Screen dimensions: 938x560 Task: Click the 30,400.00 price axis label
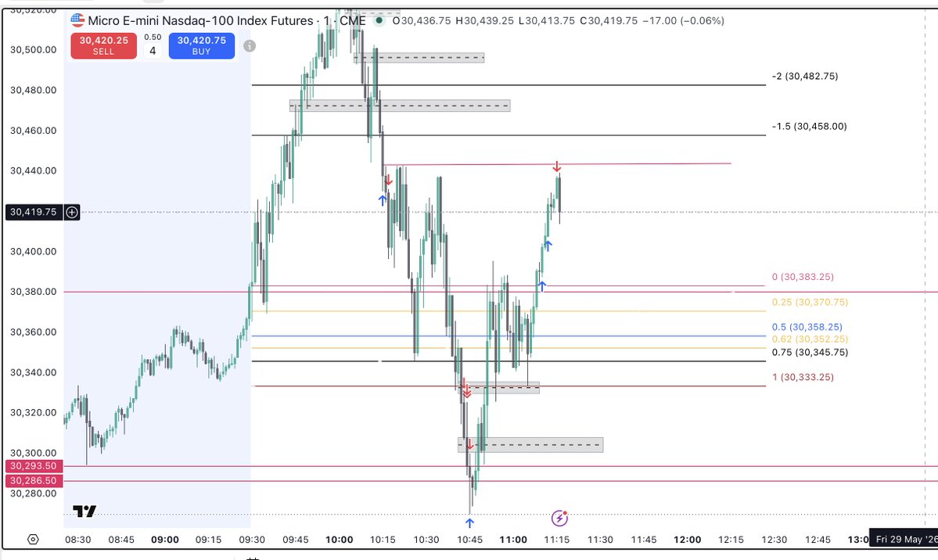pyautogui.click(x=34, y=251)
